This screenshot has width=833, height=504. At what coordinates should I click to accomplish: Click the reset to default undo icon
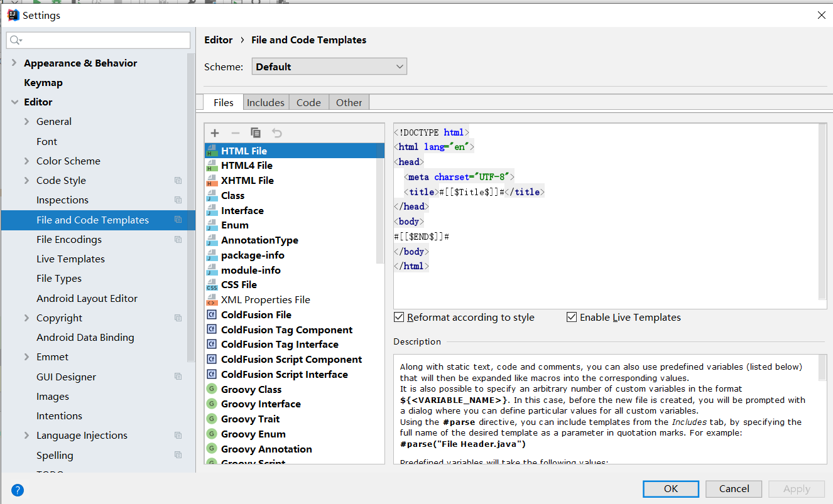tap(277, 133)
